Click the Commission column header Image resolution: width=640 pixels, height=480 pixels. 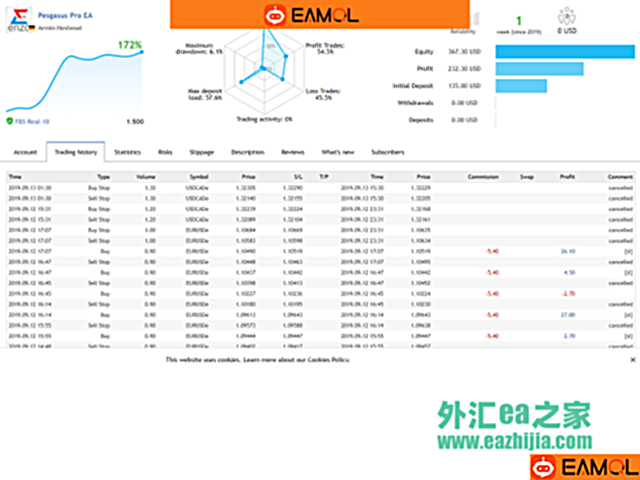click(x=483, y=177)
